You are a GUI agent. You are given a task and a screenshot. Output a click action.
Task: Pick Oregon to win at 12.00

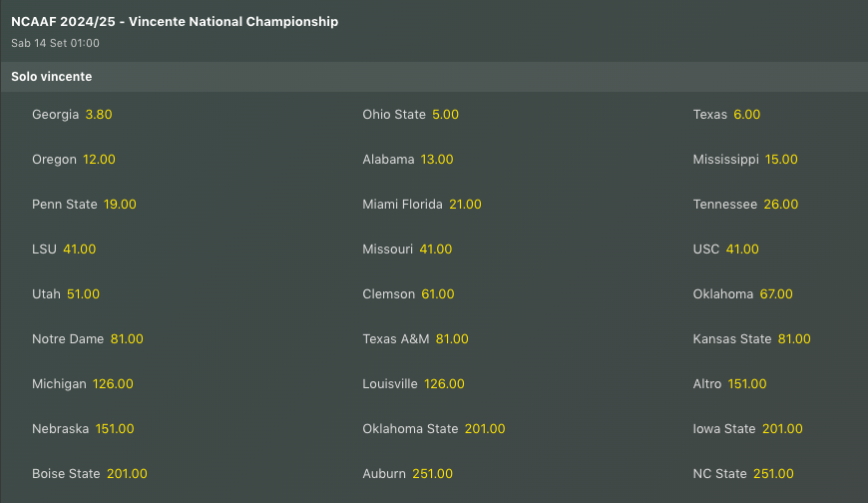tap(99, 160)
